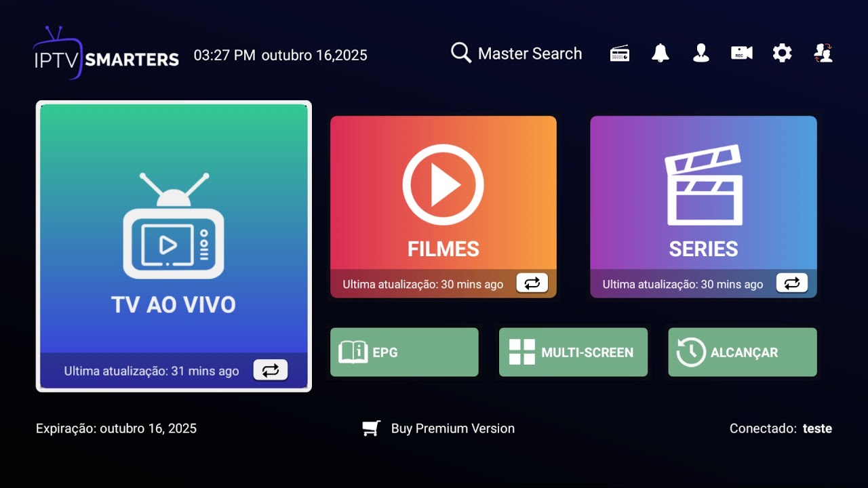Image resolution: width=868 pixels, height=488 pixels.
Task: Open the ALCANÇAR catch-up button
Action: pos(743,352)
